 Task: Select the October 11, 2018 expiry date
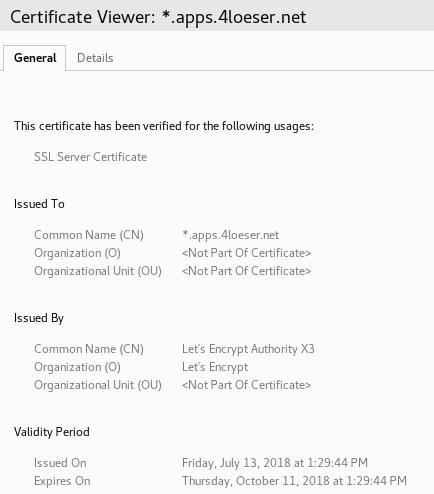[x=294, y=481]
